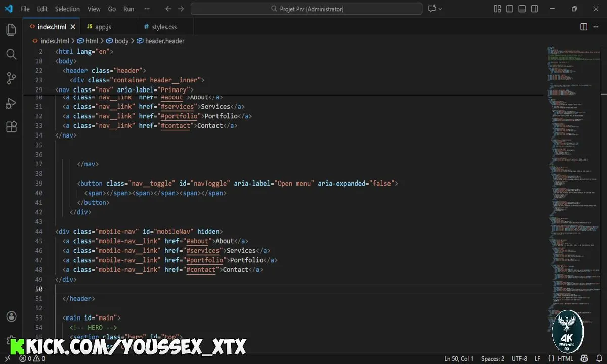This screenshot has height=364, width=607.
Task: Close the index.html tab
Action: pyautogui.click(x=73, y=27)
